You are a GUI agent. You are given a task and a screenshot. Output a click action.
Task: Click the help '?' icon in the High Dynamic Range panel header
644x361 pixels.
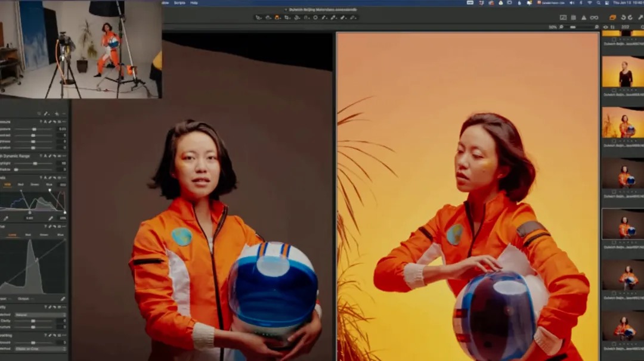[41, 156]
